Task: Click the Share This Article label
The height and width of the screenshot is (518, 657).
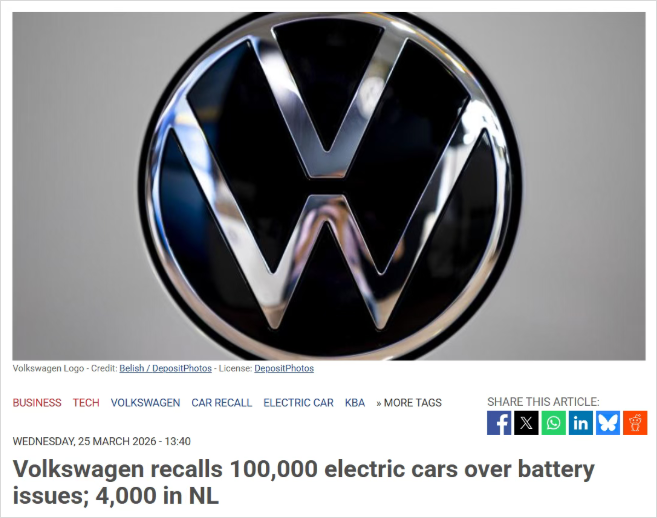Action: (x=543, y=402)
